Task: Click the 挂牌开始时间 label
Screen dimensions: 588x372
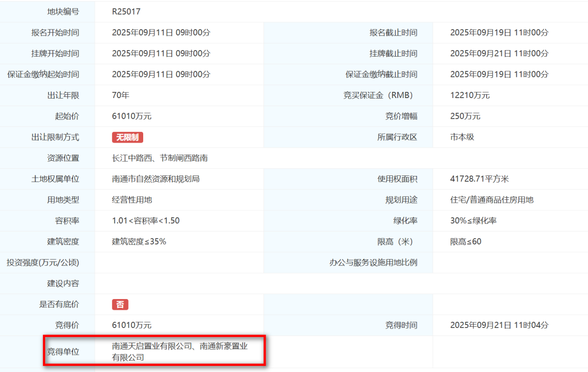Action: [x=55, y=53]
